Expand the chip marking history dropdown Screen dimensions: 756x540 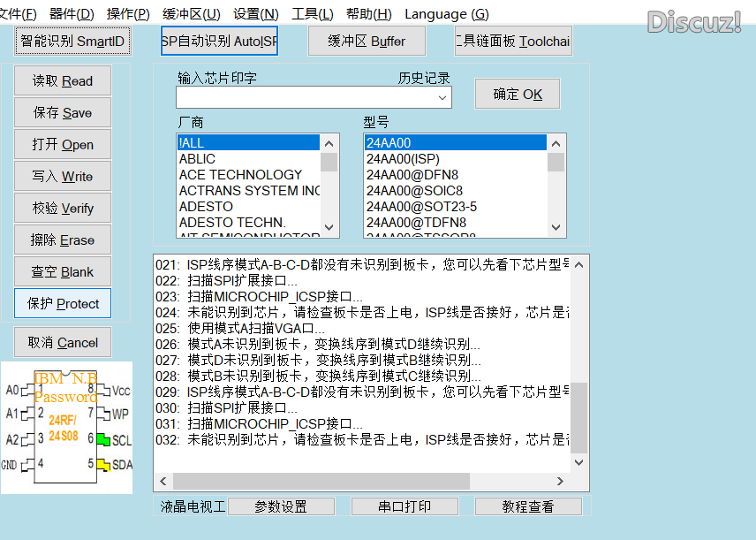pos(442,97)
